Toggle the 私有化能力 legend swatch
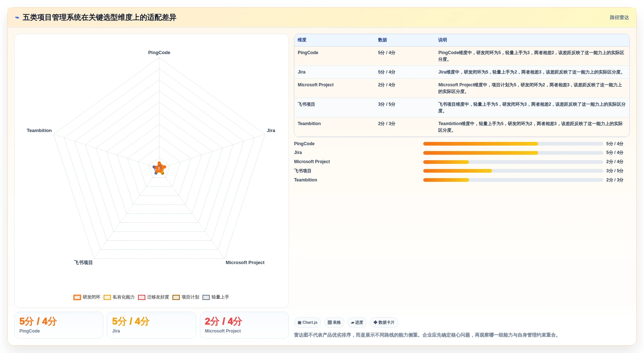 point(107,297)
